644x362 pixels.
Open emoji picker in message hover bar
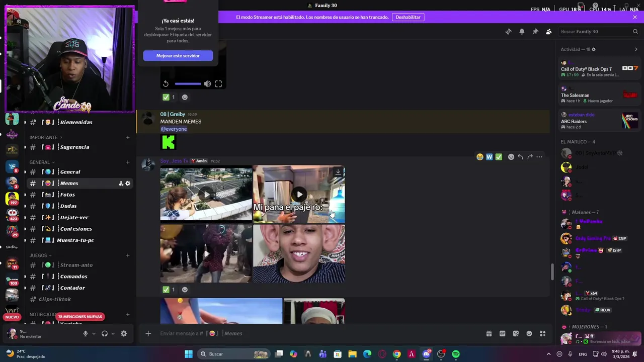[511, 157]
